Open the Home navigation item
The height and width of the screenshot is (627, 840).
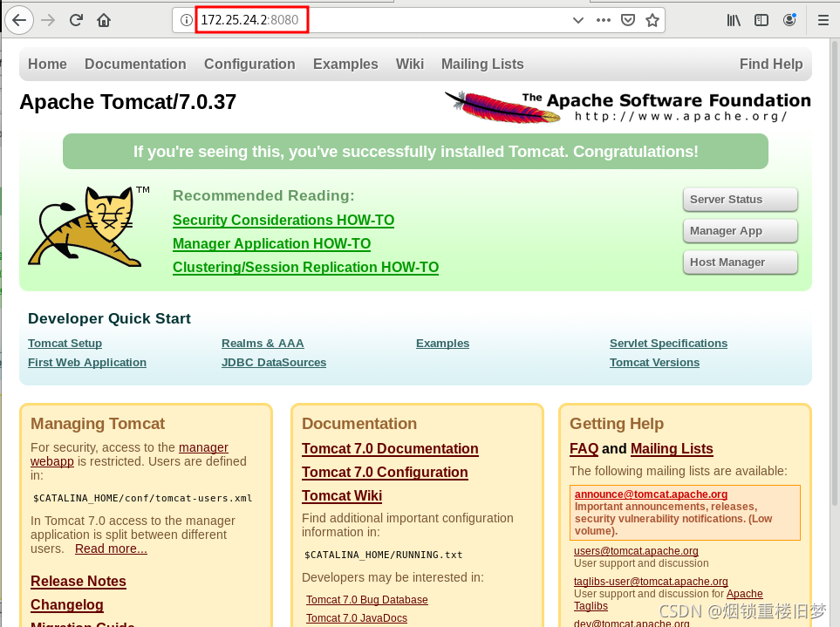[x=47, y=65]
